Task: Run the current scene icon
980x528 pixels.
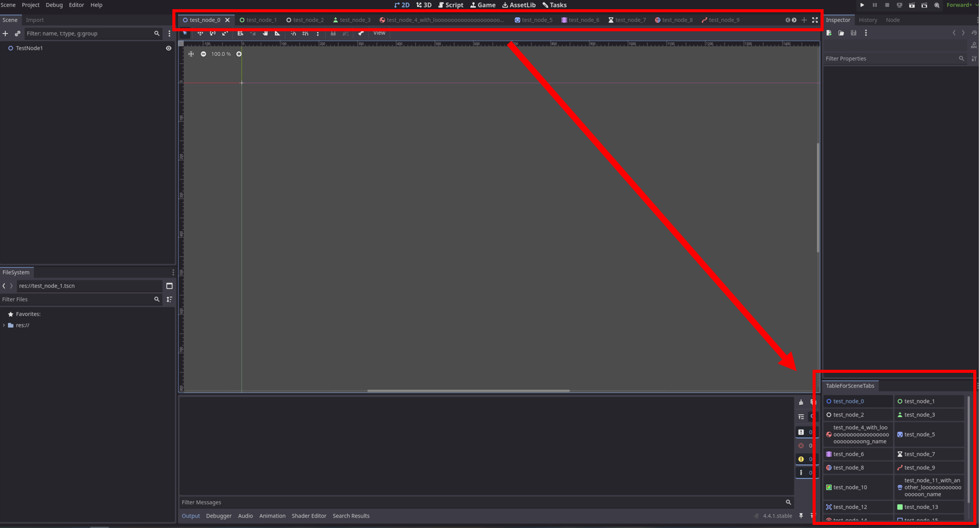Action: point(912,5)
